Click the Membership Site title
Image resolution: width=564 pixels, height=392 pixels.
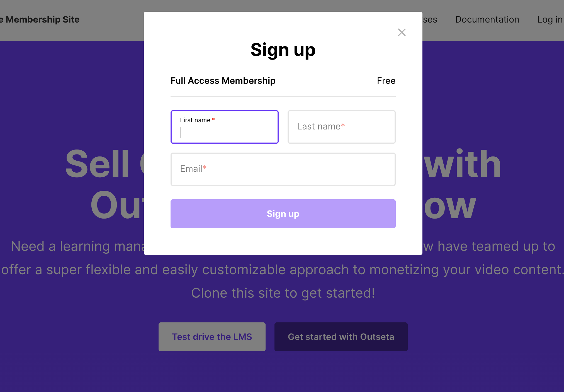tap(40, 19)
